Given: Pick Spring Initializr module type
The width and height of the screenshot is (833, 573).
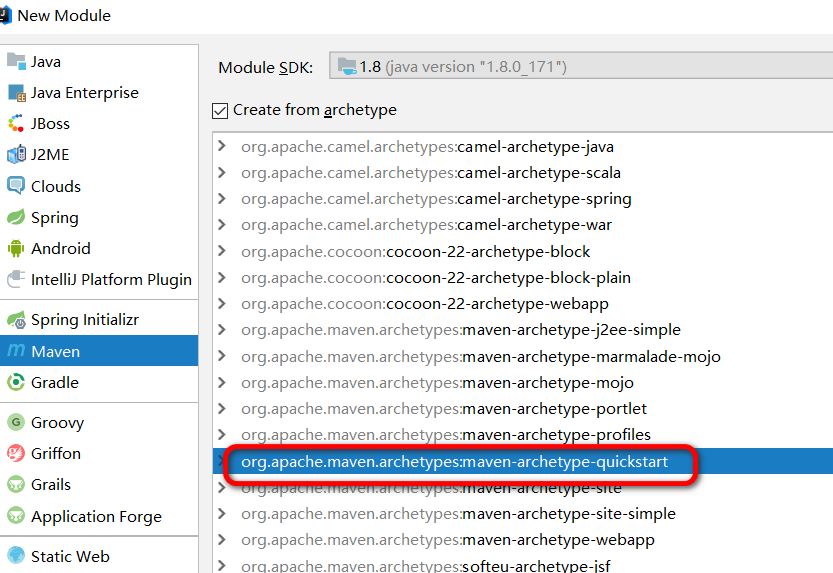Looking at the screenshot, I should [x=99, y=319].
